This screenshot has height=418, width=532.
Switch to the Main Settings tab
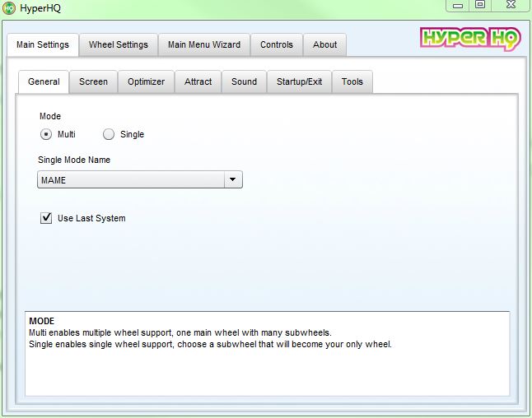coord(43,44)
